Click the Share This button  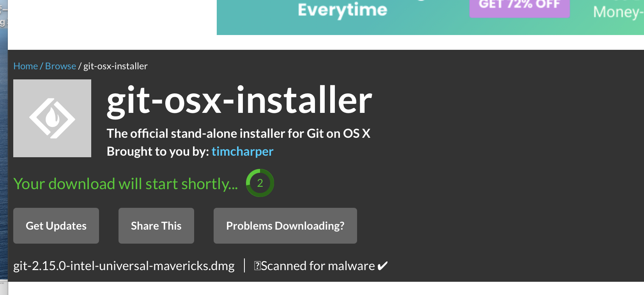[156, 226]
